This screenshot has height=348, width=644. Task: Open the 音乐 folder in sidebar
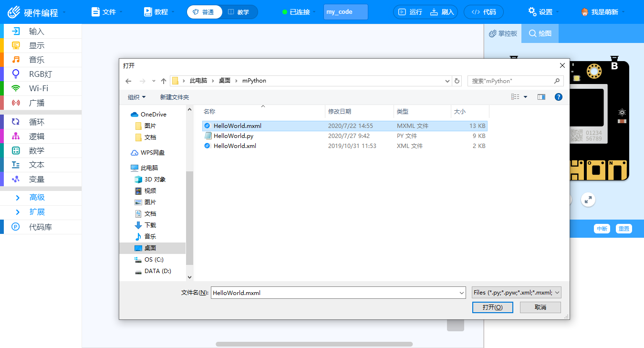(145, 237)
